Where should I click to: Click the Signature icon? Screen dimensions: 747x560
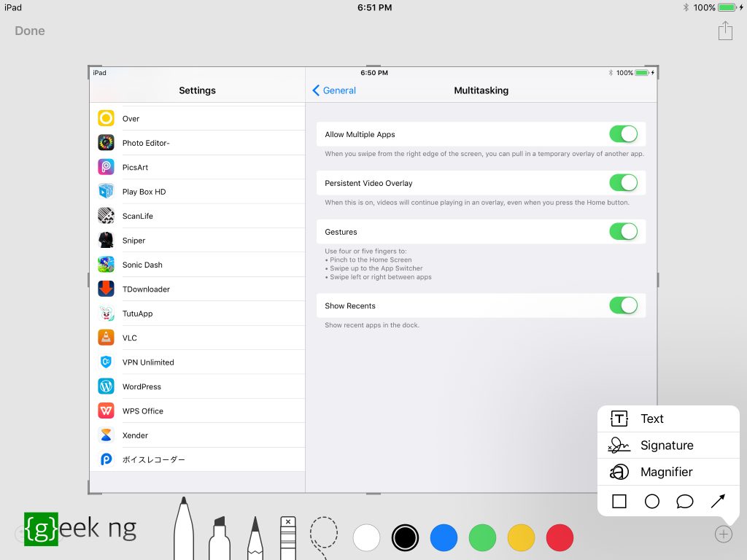[x=619, y=446]
